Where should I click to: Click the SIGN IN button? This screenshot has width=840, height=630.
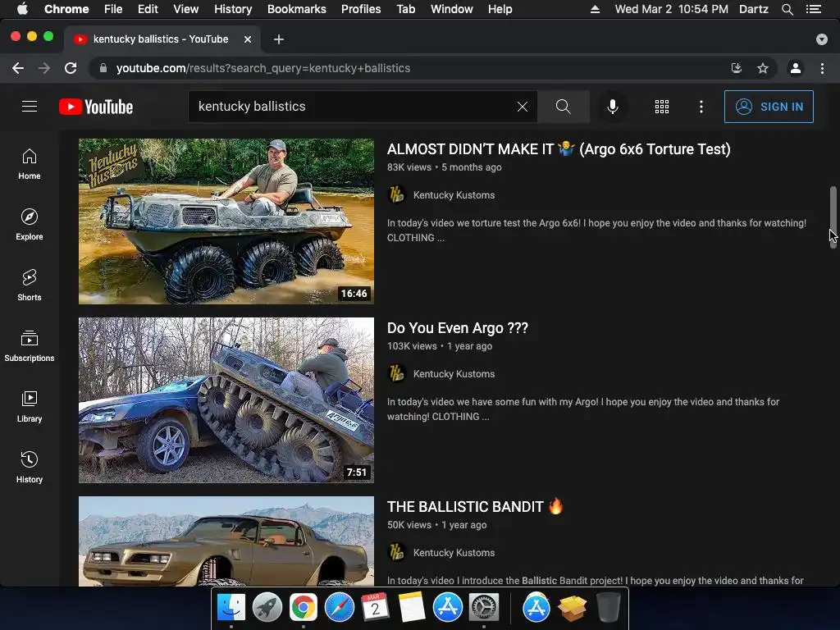pos(769,107)
